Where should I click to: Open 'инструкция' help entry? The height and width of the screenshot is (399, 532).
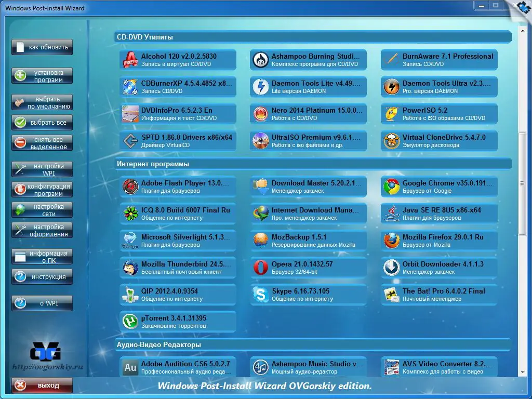[x=42, y=277]
